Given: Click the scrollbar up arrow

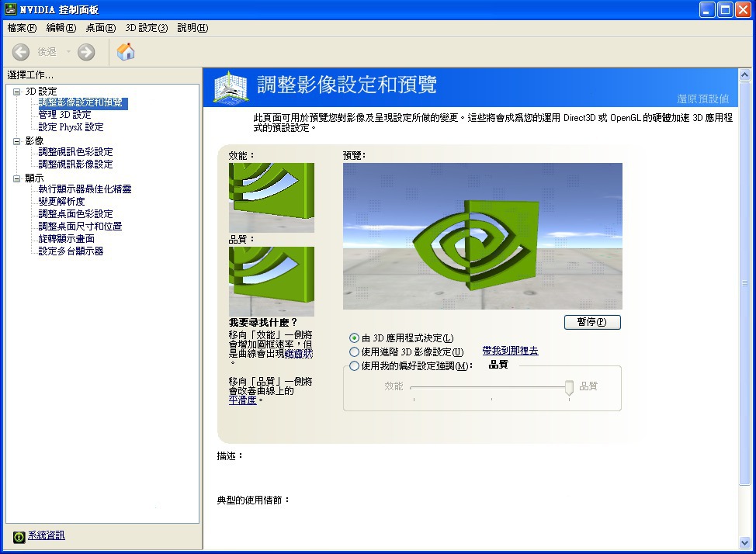Looking at the screenshot, I should (x=744, y=75).
